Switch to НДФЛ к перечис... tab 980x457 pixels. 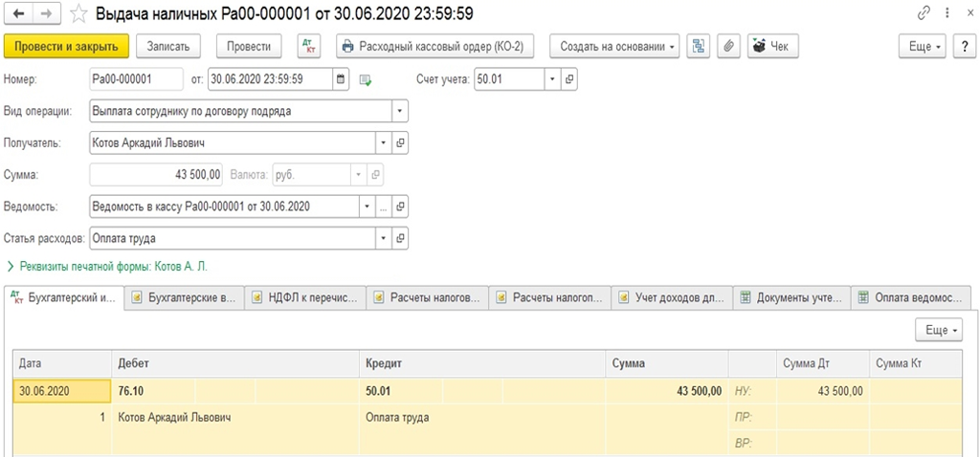click(305, 297)
